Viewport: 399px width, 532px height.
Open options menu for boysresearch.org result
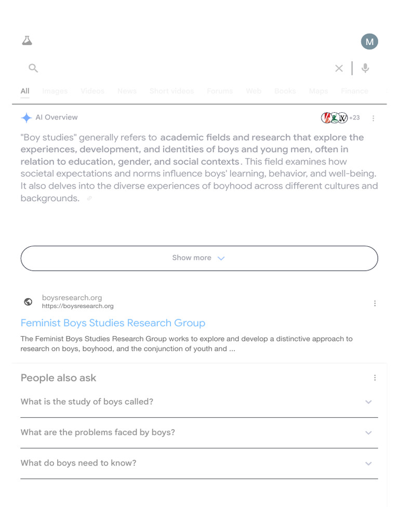(x=375, y=303)
